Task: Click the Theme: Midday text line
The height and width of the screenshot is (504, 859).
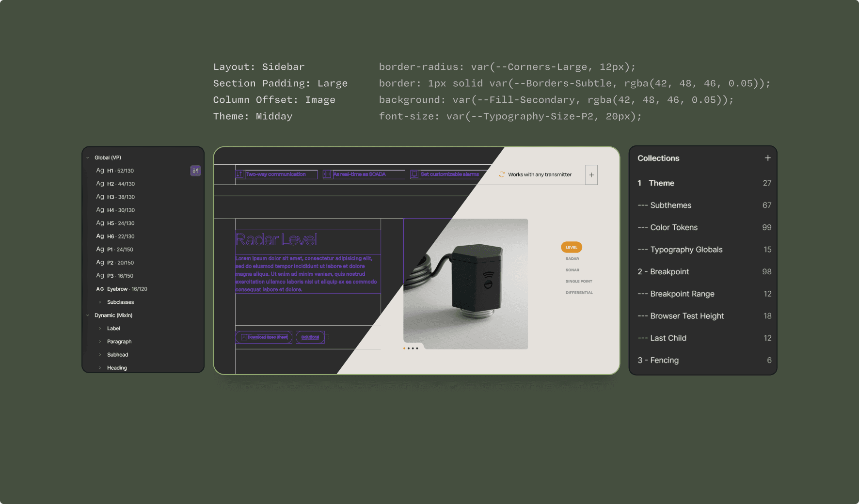Action: 253,116
